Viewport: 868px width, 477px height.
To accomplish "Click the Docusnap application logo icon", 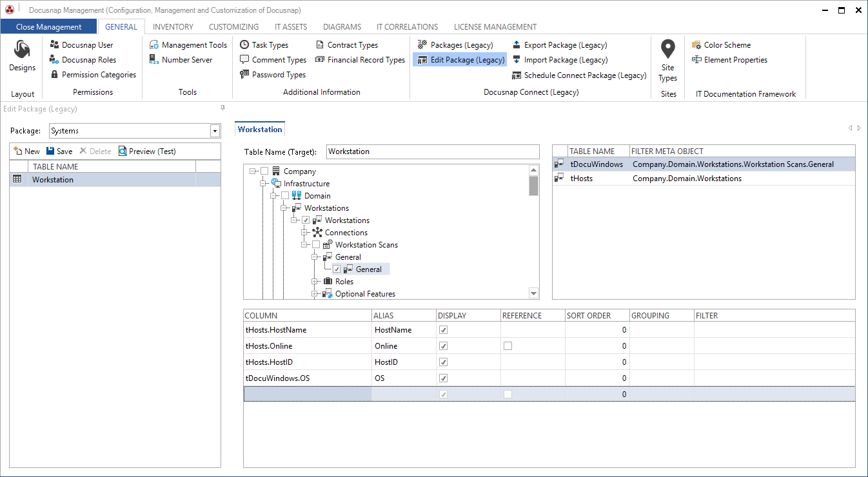I will (x=10, y=10).
